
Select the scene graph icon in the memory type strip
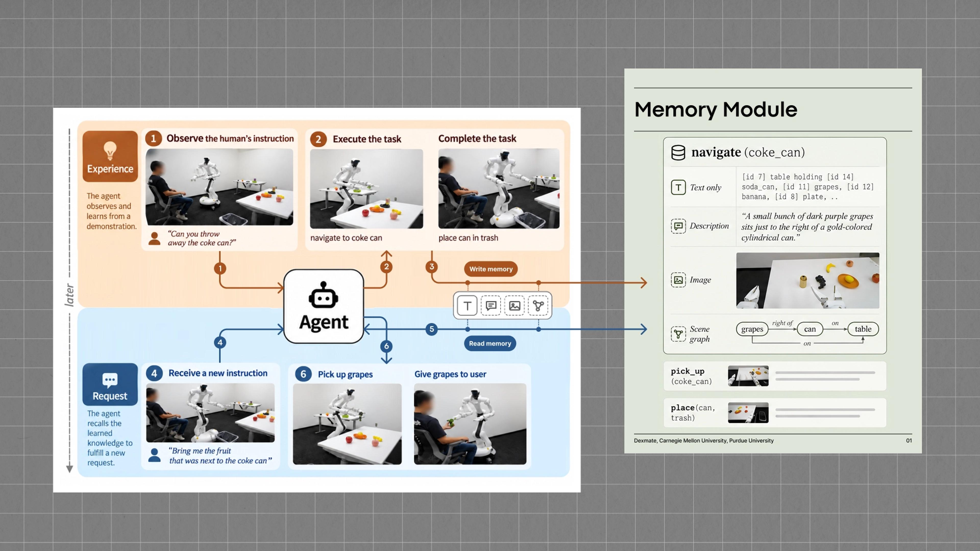pos(538,305)
